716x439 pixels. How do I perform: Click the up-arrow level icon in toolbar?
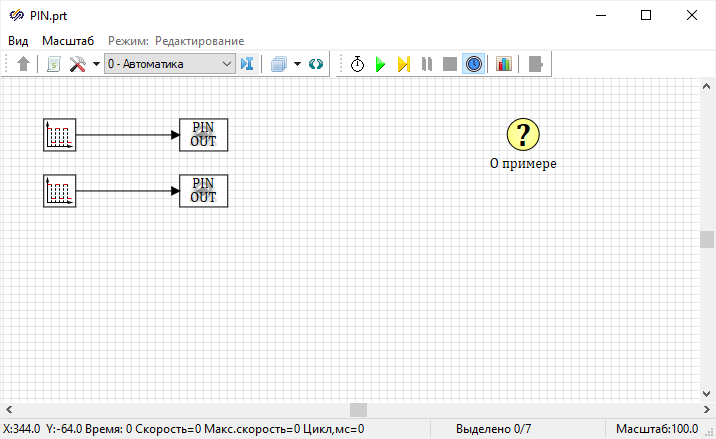24,64
